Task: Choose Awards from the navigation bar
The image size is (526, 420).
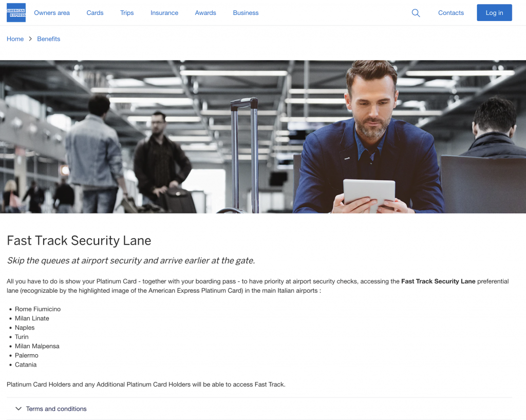Action: (x=205, y=13)
